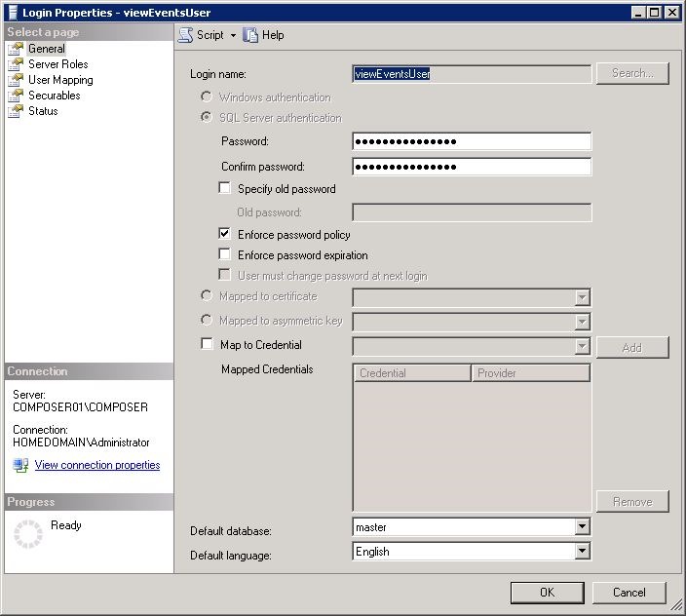The image size is (686, 616).
Task: Open the Server Roles page icon
Action: tap(16, 64)
